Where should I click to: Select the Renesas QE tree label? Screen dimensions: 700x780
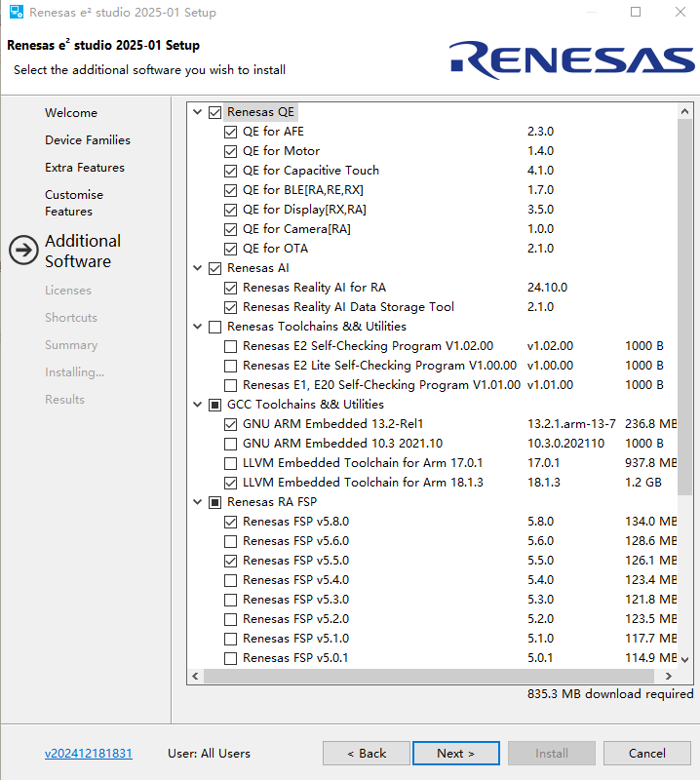click(260, 112)
